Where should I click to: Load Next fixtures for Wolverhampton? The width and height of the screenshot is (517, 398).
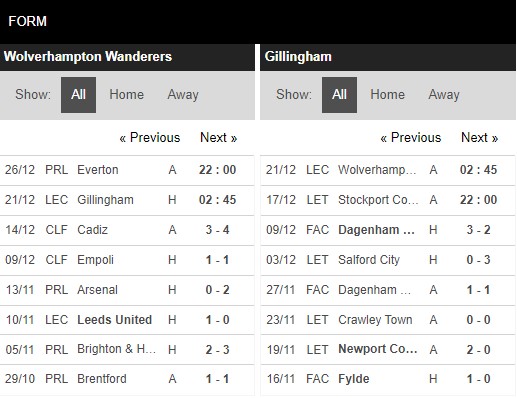coord(218,137)
